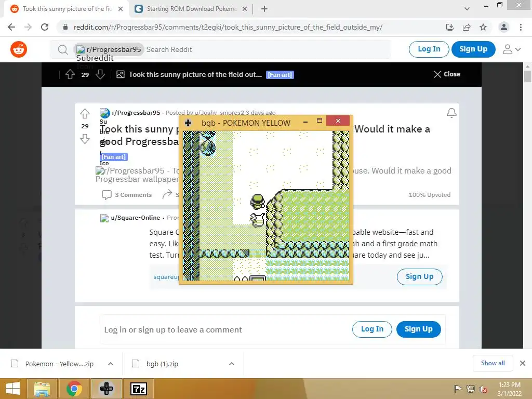Viewport: 532px width, 399px height.
Task: Click Close on the post overlay
Action: (447, 74)
